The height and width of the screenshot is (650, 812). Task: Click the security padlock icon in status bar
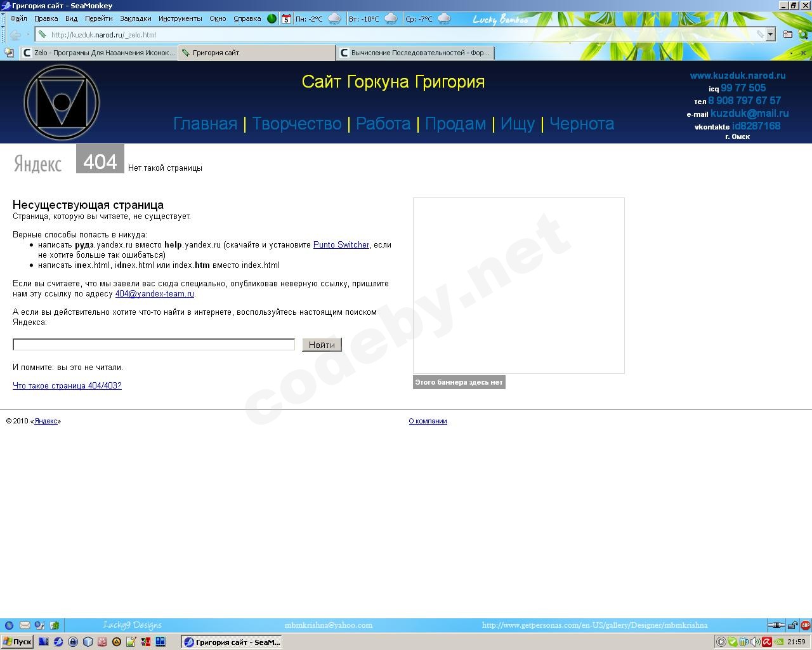[x=792, y=625]
